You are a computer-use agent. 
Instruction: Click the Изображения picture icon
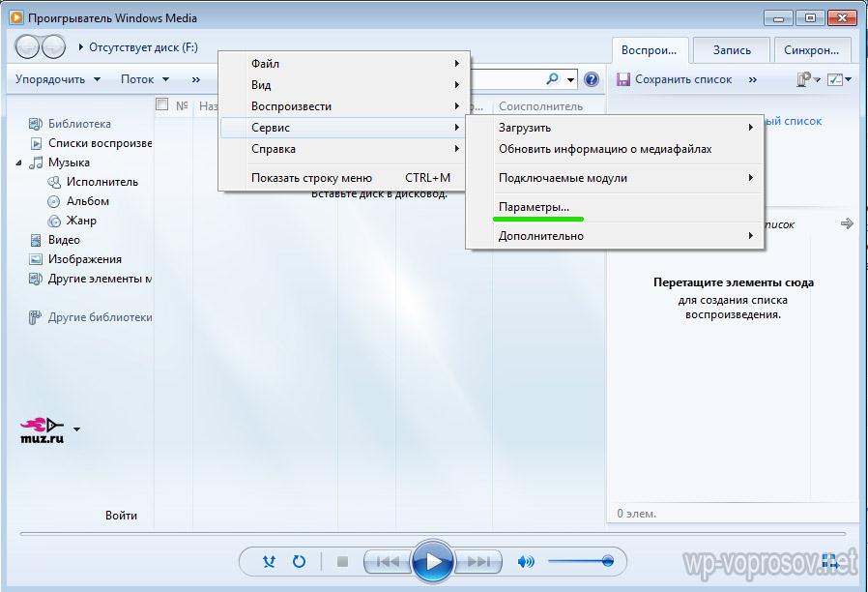click(x=36, y=259)
